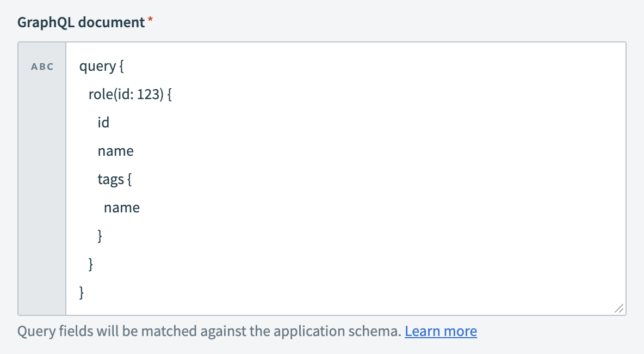Click the role(id: 123) line
644x354 pixels.
129,94
